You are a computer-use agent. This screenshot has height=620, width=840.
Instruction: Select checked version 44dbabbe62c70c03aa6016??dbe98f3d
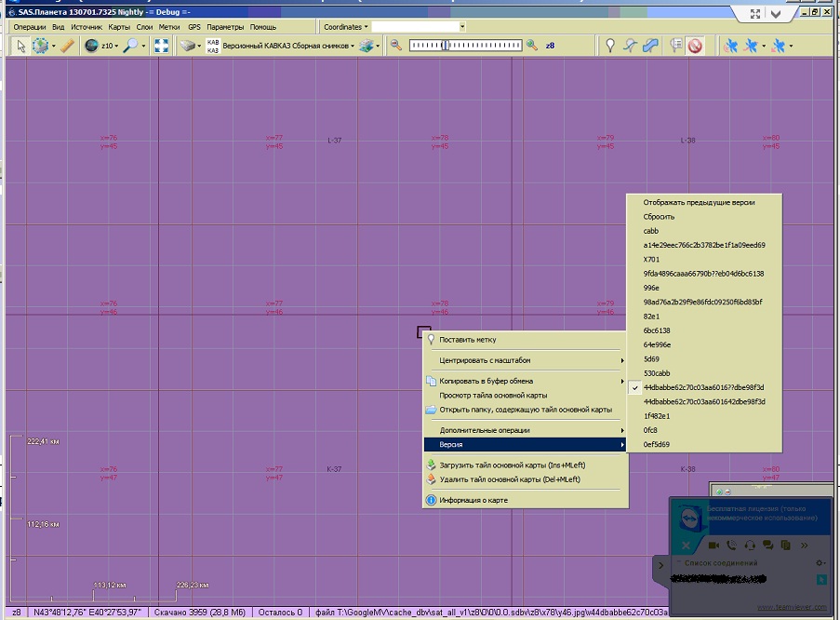click(703, 387)
